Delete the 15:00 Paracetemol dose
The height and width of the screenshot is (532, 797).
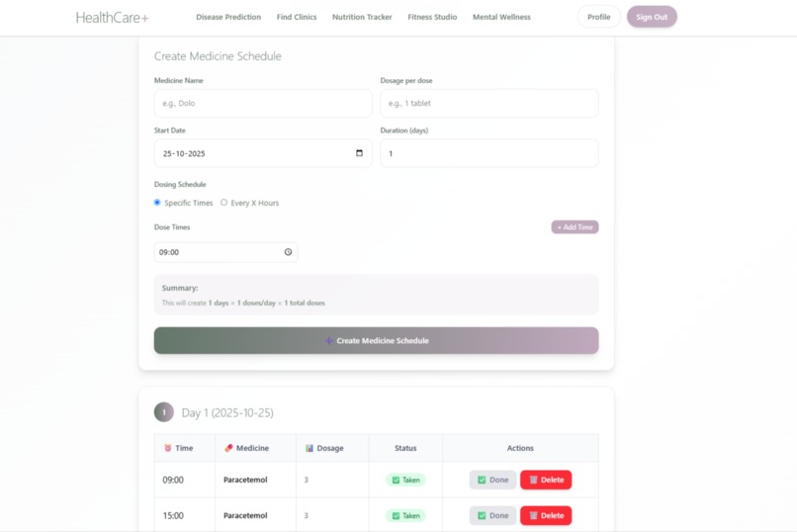click(546, 515)
